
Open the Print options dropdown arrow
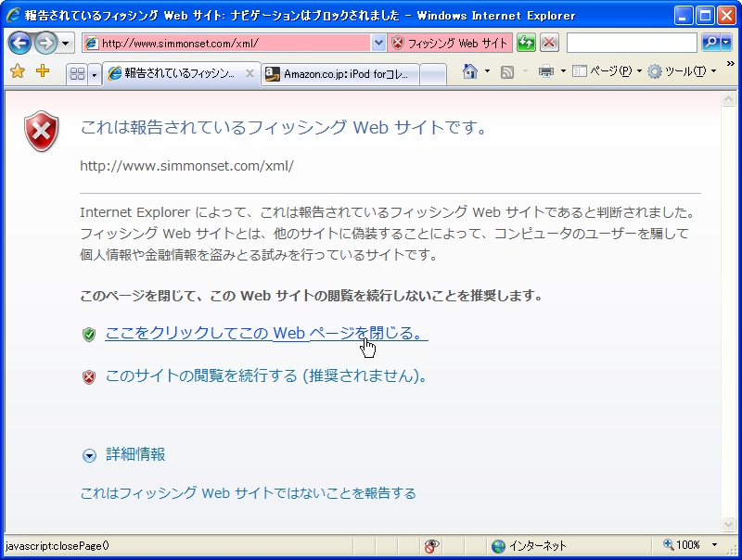(563, 71)
